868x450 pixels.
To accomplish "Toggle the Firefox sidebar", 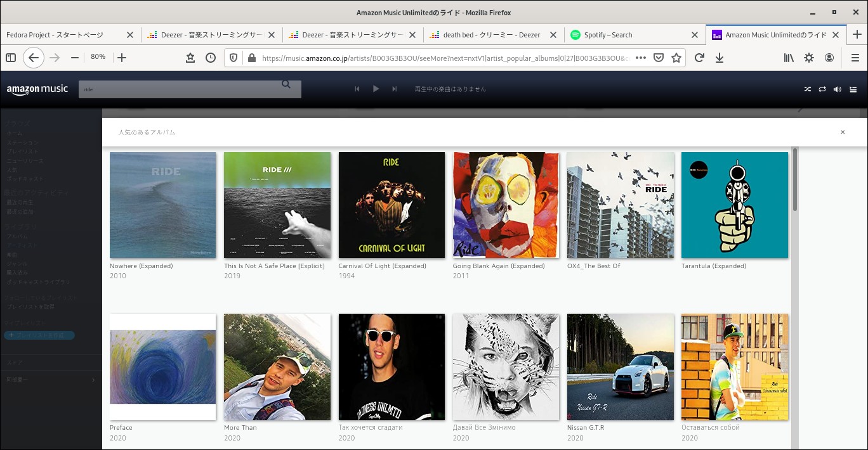I will (x=11, y=58).
